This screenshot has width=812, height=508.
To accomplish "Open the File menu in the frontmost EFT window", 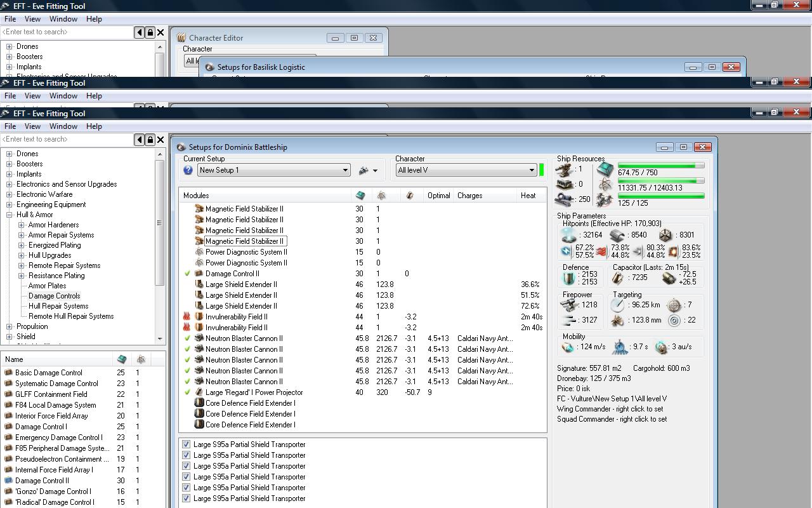I will (x=10, y=126).
